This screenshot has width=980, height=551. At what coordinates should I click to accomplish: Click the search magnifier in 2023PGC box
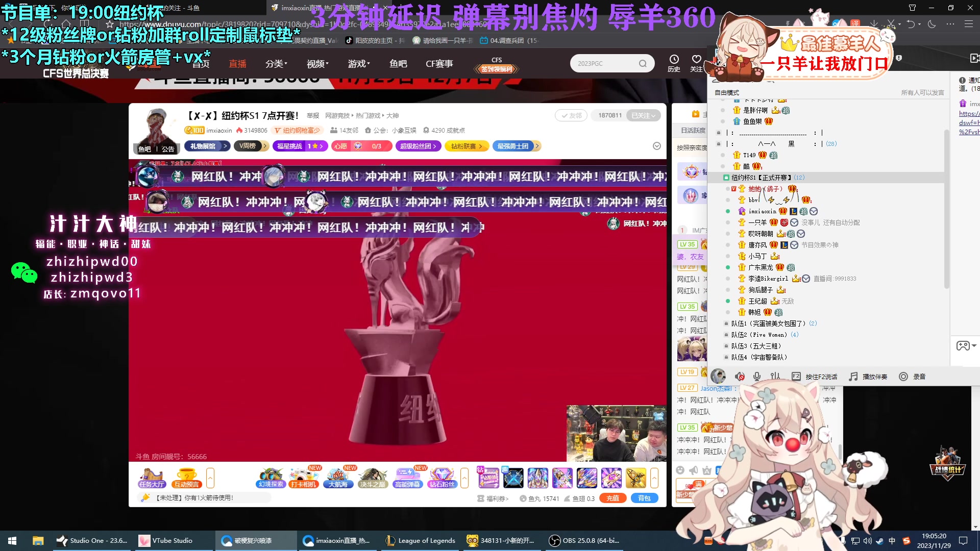coord(643,63)
